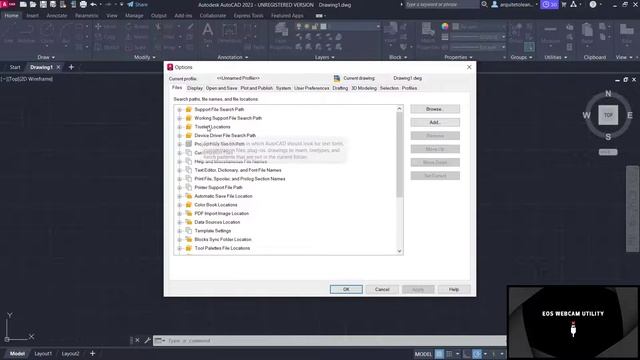The width and height of the screenshot is (640, 360).
Task: Expand the Support File Search Path node
Action: [x=179, y=110]
